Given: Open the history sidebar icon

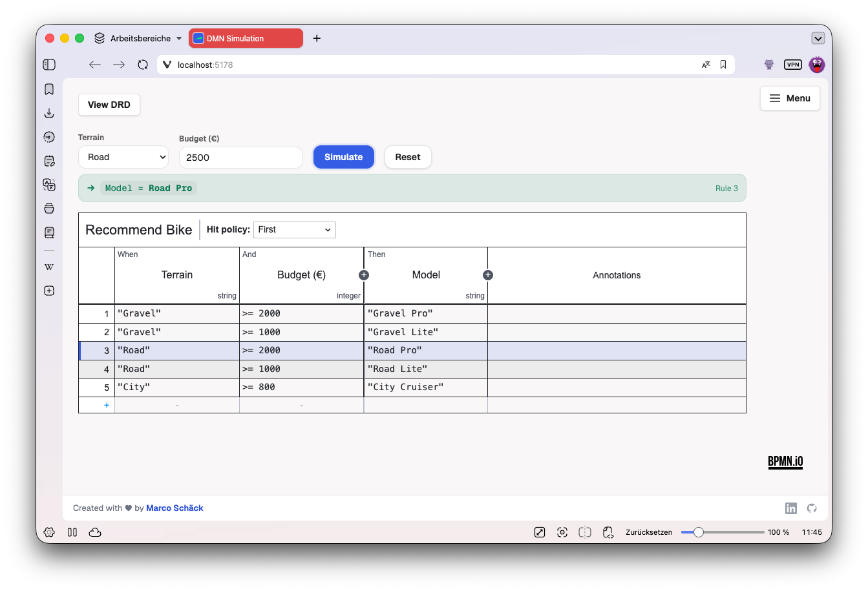Looking at the screenshot, I should click(49, 137).
